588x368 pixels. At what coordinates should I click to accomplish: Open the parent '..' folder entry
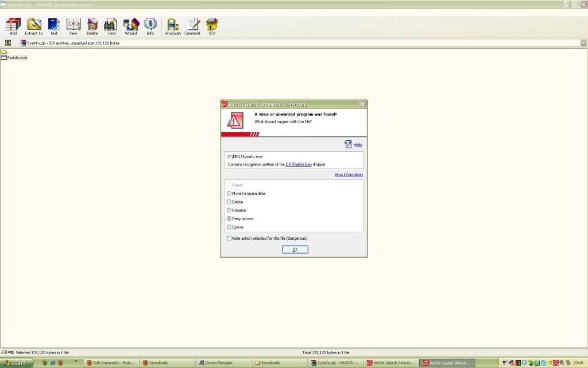coord(5,52)
